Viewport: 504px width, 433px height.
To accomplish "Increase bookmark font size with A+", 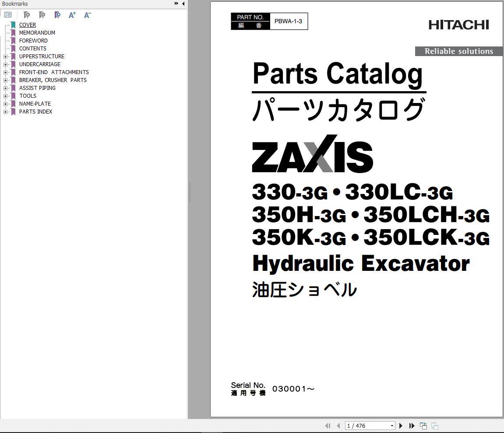I will [72, 15].
